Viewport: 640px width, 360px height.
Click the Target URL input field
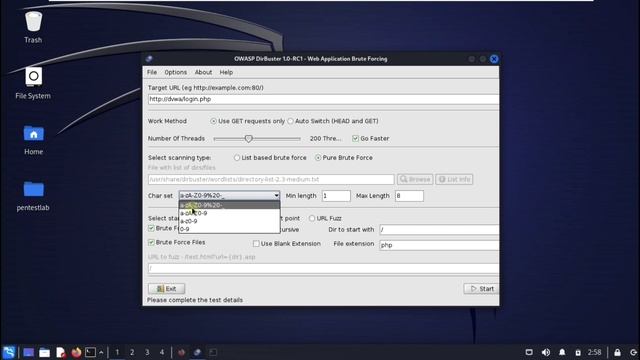pyautogui.click(x=323, y=99)
